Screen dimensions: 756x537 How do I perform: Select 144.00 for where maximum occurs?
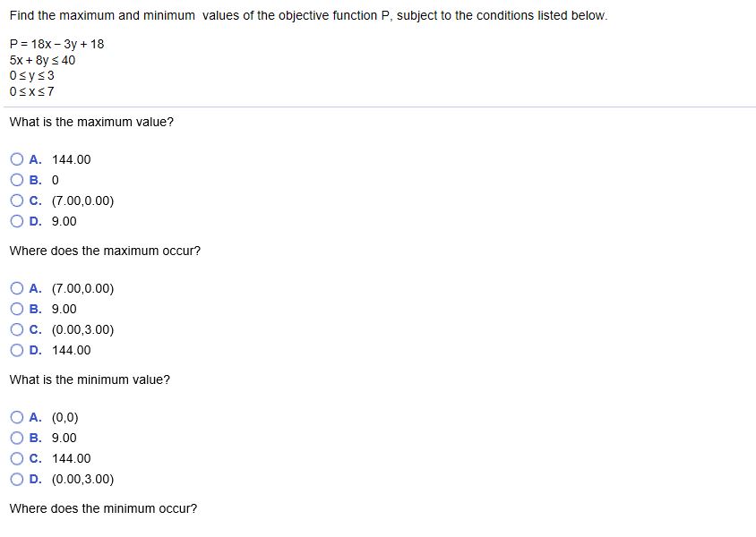coord(17,350)
